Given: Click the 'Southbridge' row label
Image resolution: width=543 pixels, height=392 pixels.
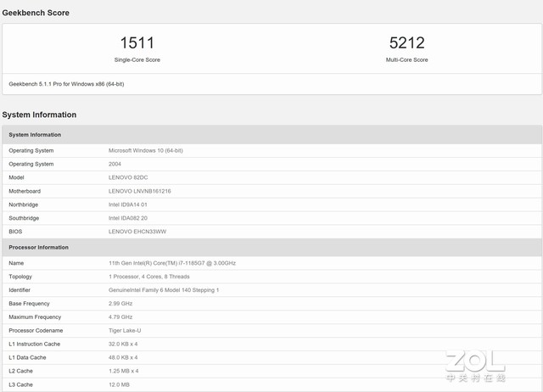Looking at the screenshot, I should (x=24, y=218).
